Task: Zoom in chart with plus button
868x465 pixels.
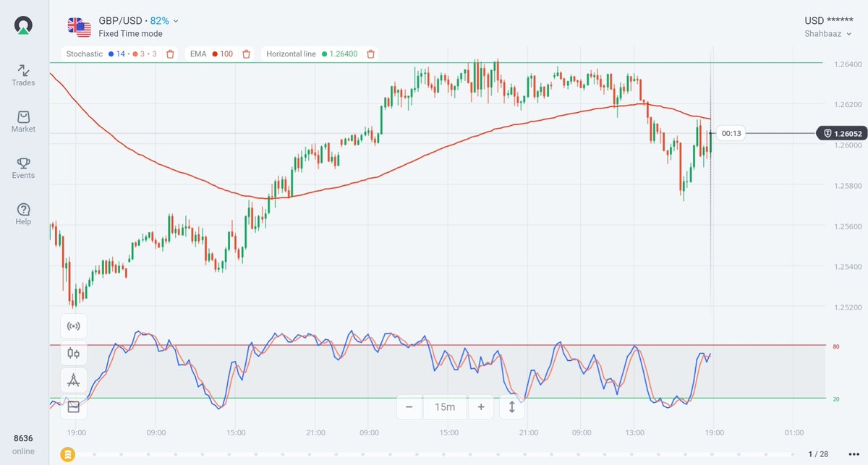Action: point(480,407)
